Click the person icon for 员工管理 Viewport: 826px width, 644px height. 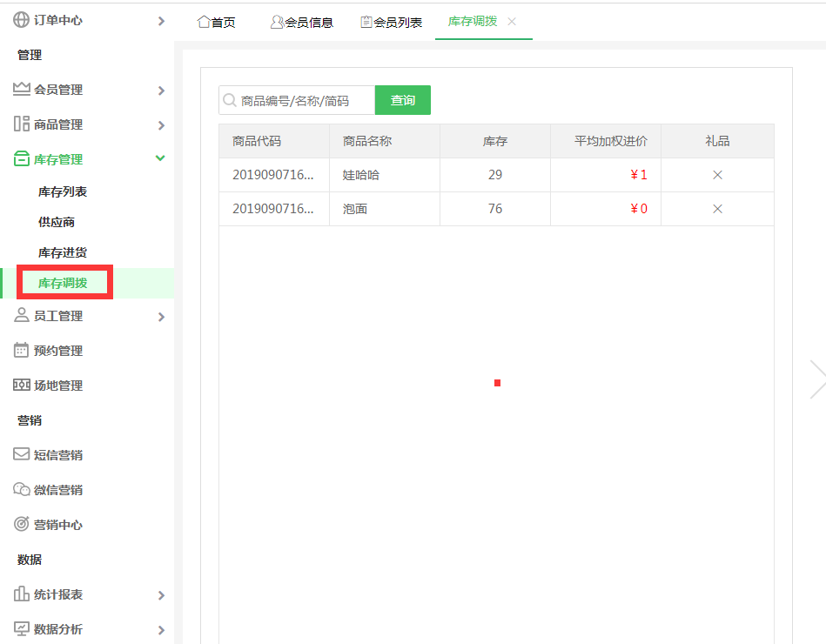click(x=21, y=316)
